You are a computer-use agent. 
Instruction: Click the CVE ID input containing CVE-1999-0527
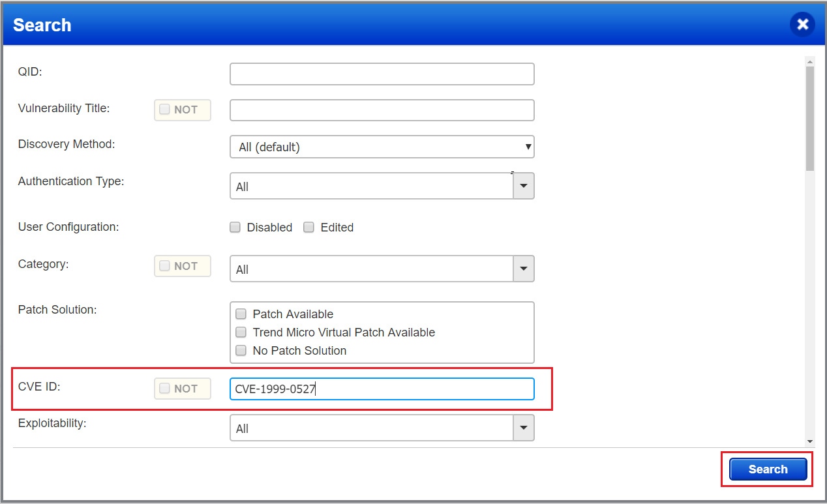coord(382,388)
